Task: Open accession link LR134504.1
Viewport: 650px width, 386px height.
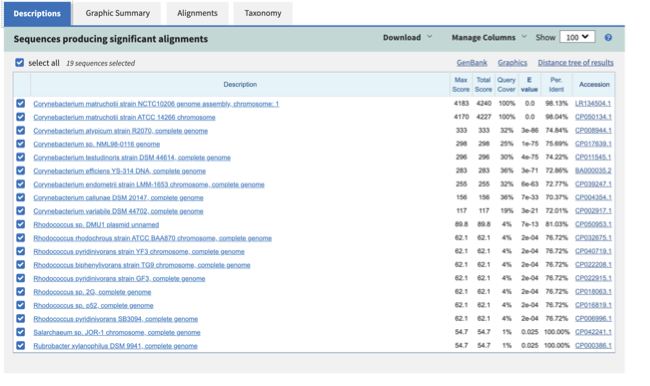Action: 593,103
